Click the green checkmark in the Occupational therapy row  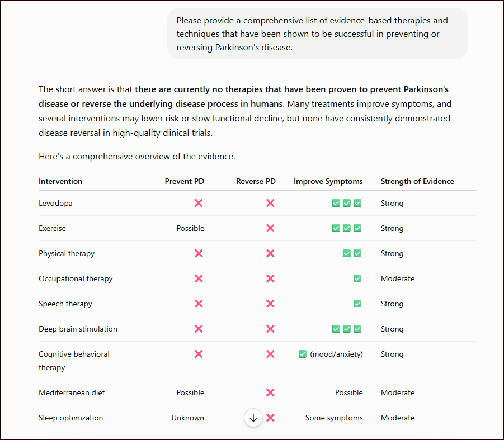(x=357, y=278)
